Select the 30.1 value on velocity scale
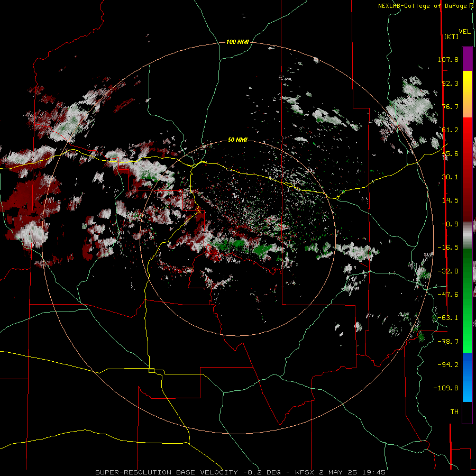Image resolution: width=476 pixels, height=476 pixels. click(450, 177)
